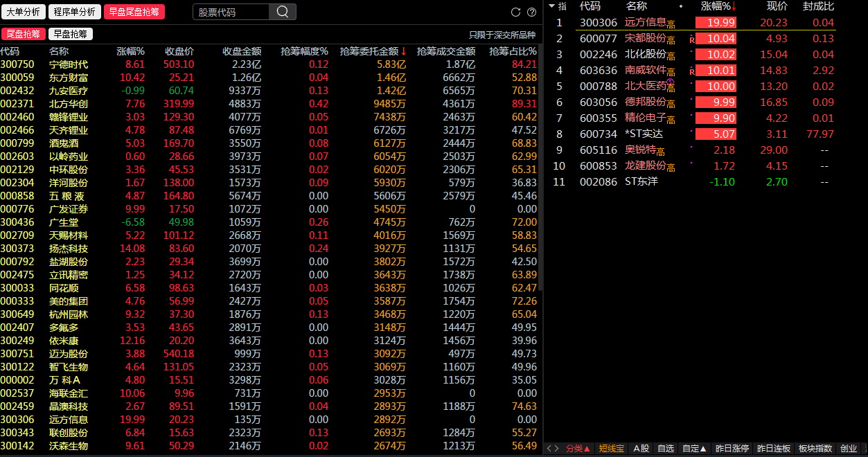Open the 自定 dropdown in bottom bar
The image size is (868, 457).
[694, 449]
